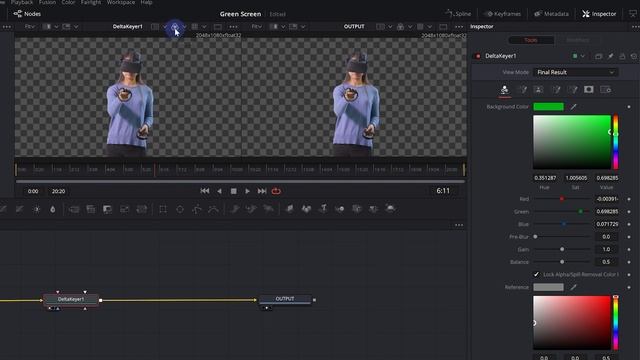Pick reference color with eyedropper
This screenshot has width=640, height=360.
coord(573,287)
